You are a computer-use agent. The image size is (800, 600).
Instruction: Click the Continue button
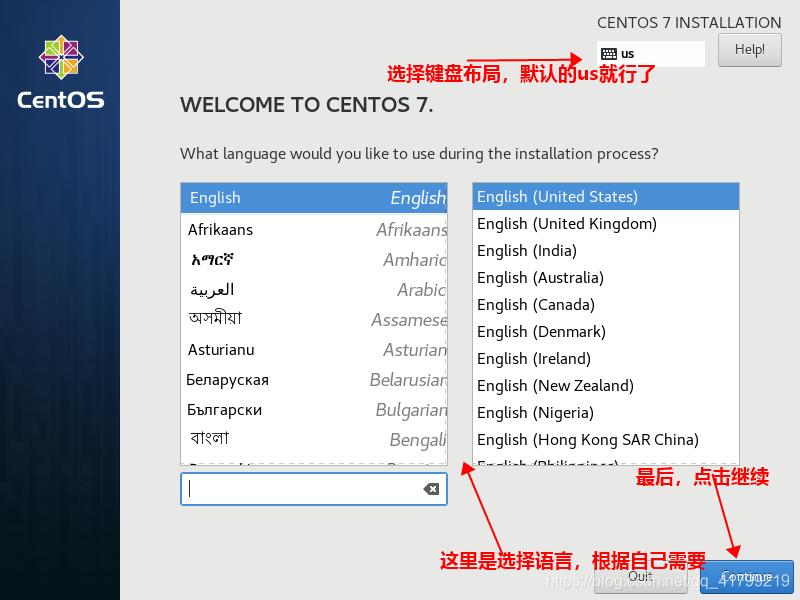point(747,577)
